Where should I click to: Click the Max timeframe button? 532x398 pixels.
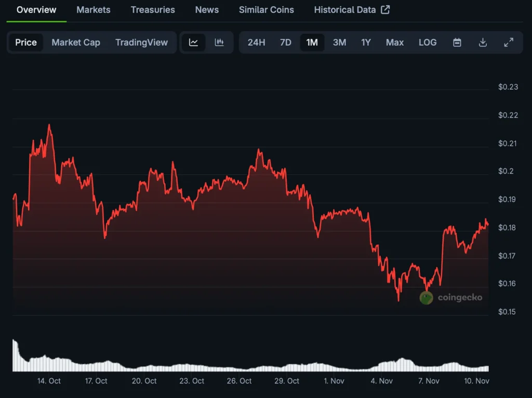pos(395,43)
